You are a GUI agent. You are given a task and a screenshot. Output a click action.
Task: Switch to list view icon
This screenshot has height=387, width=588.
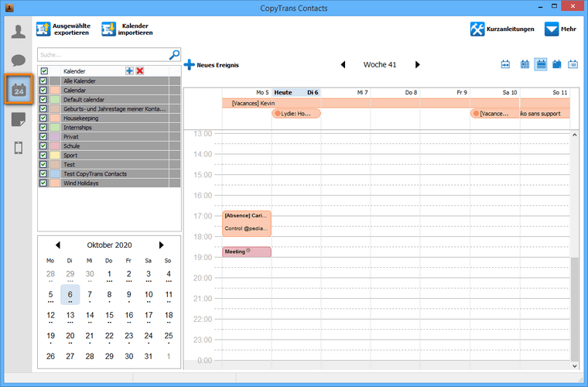[573, 64]
